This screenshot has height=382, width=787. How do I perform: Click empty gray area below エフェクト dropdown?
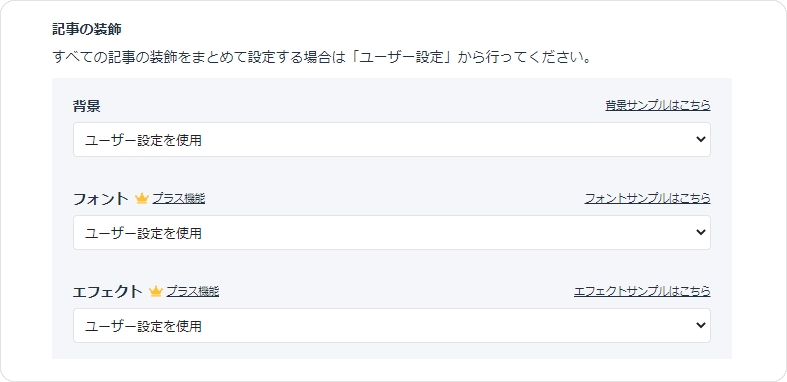pyautogui.click(x=391, y=351)
